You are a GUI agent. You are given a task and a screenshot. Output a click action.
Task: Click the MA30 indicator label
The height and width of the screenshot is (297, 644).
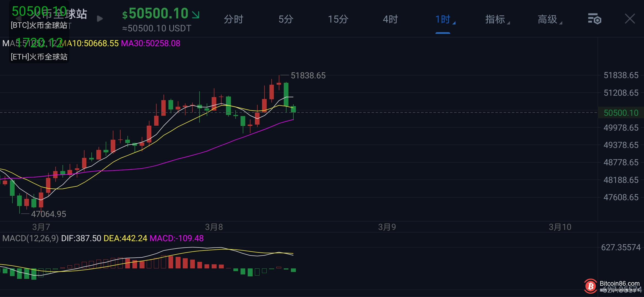point(151,43)
